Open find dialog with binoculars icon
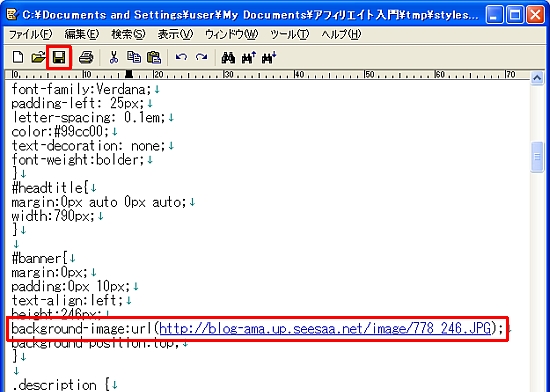550x392 pixels. pos(228,58)
